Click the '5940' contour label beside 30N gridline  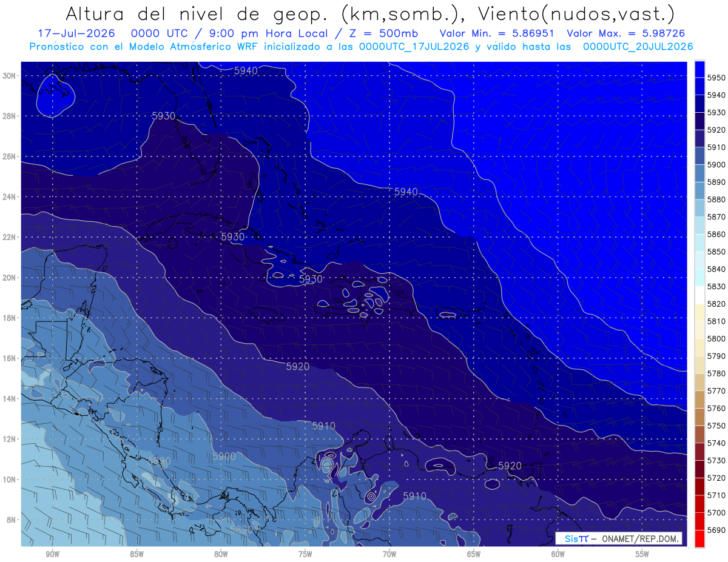pyautogui.click(x=246, y=71)
